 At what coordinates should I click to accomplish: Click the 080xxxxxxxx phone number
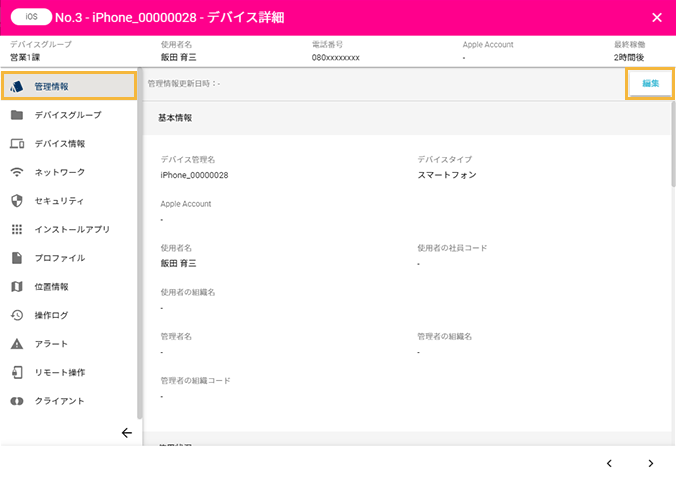[335, 57]
